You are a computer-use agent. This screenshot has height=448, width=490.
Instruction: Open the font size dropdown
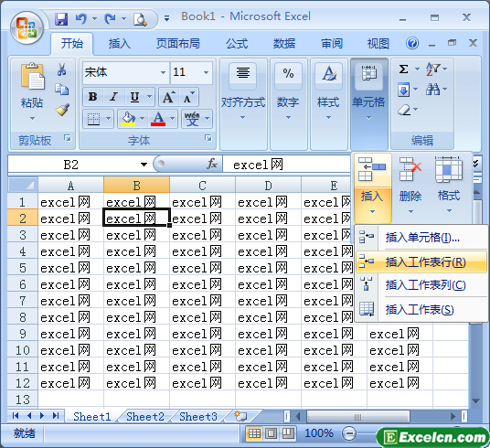pyautogui.click(x=206, y=72)
